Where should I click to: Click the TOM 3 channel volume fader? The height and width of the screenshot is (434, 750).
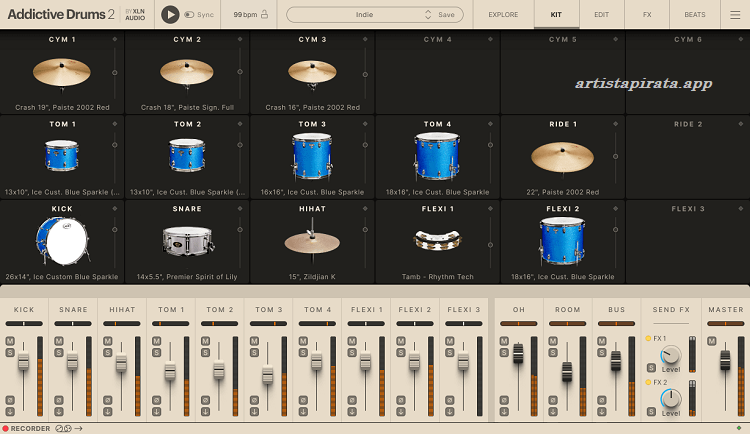pyautogui.click(x=267, y=374)
